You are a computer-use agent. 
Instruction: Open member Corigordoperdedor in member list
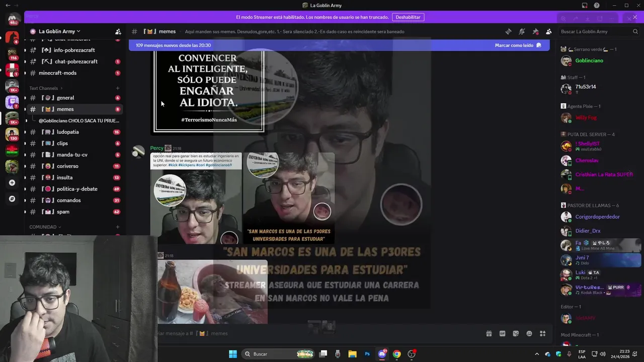pyautogui.click(x=600, y=217)
